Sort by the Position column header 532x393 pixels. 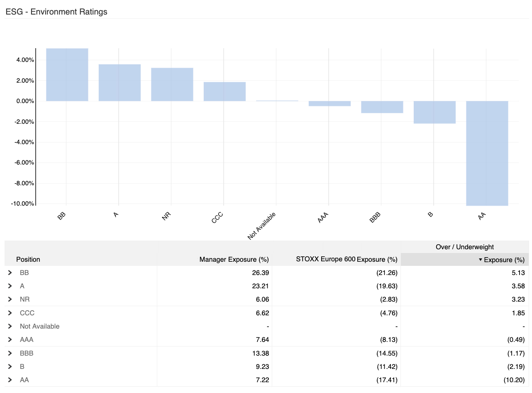[x=28, y=259]
